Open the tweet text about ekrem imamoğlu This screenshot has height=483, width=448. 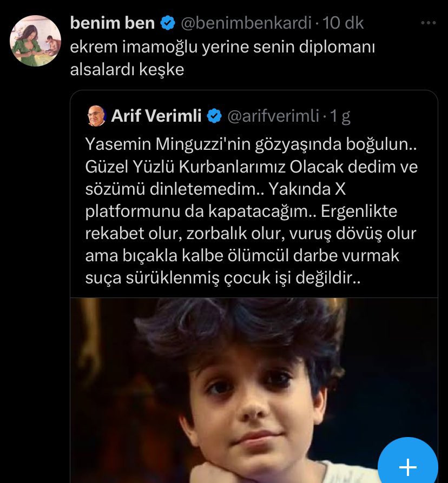222,58
